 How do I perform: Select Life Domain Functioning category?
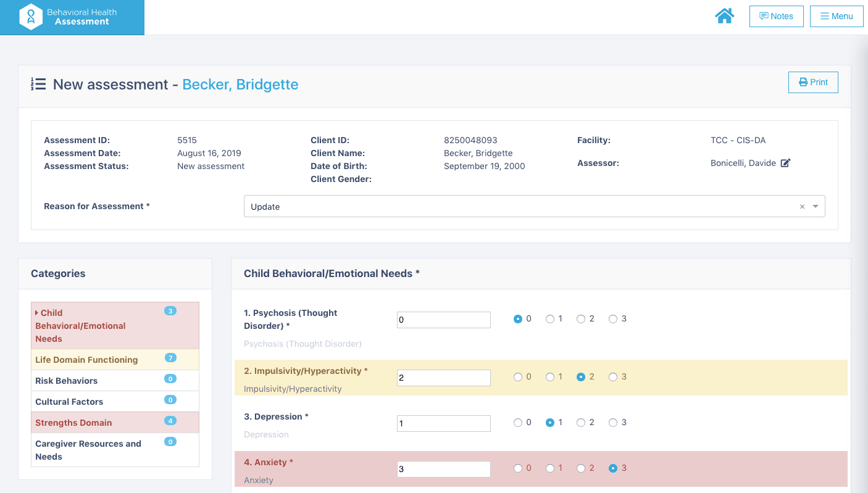115,360
